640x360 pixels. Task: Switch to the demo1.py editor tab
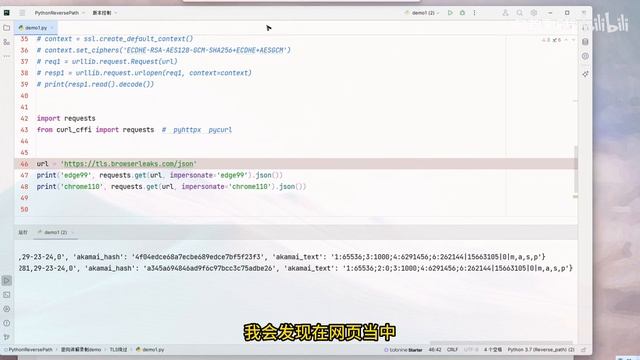[x=36, y=28]
